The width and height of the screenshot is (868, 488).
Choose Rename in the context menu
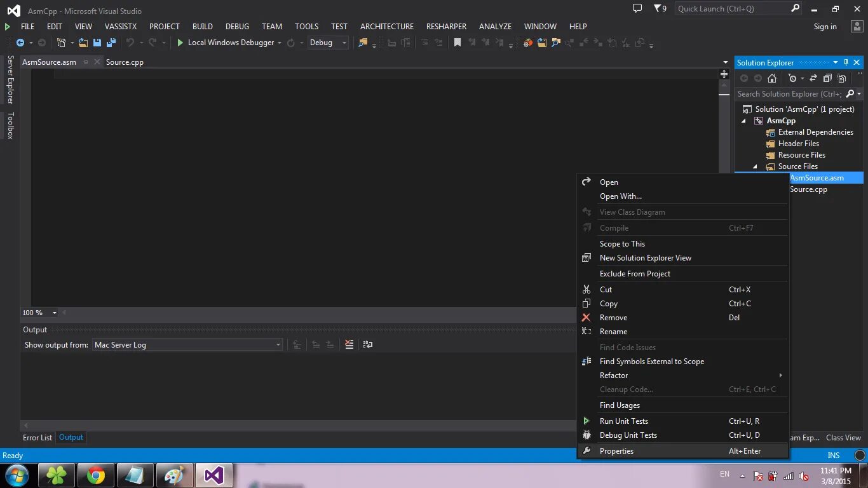point(683,332)
